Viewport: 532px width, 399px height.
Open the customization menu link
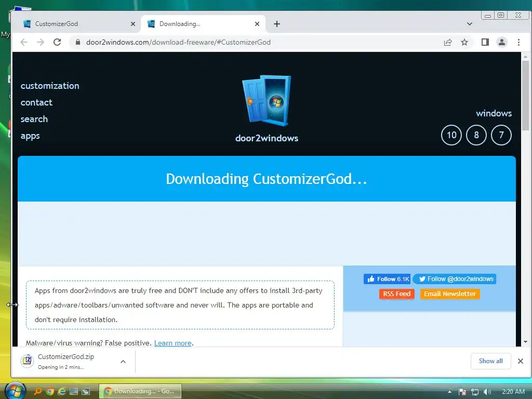[50, 86]
